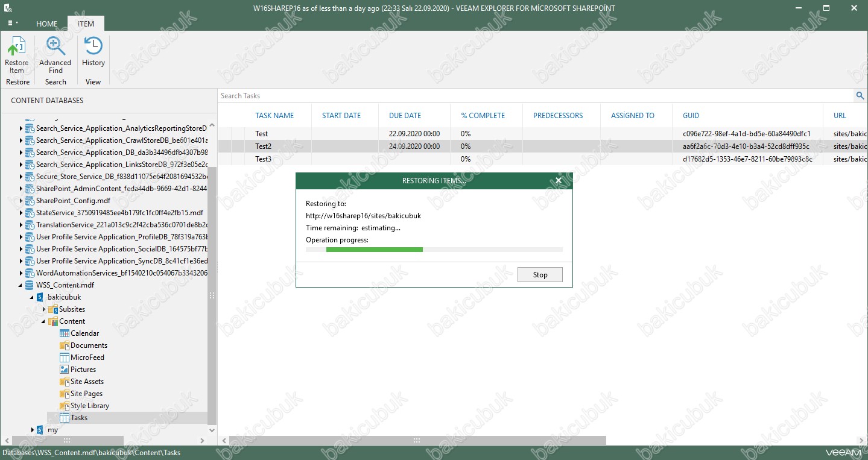Open the application main menu button

(x=13, y=24)
